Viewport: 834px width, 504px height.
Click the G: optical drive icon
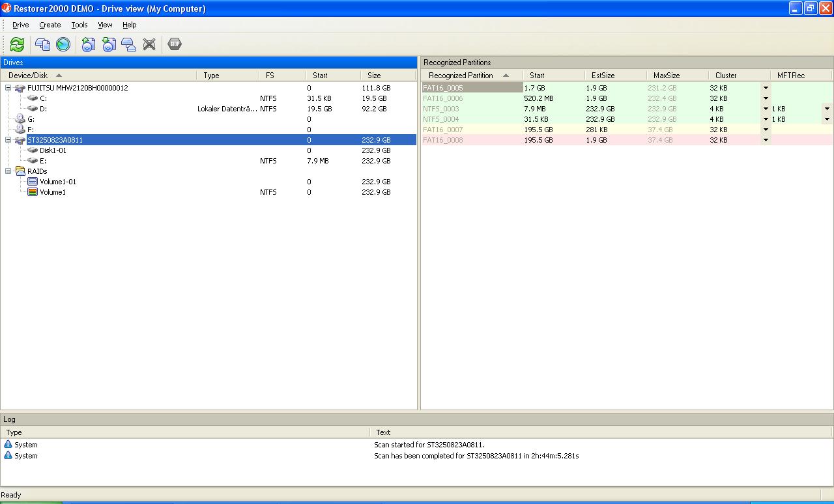click(20, 119)
